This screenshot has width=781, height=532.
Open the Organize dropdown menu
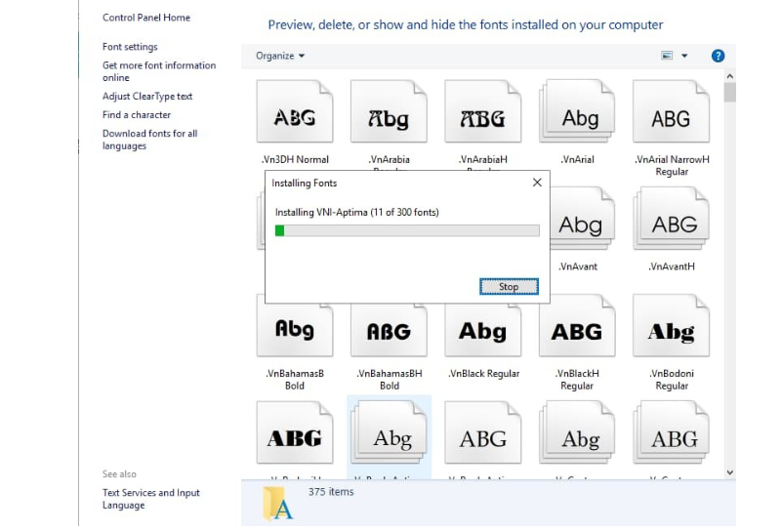(280, 56)
